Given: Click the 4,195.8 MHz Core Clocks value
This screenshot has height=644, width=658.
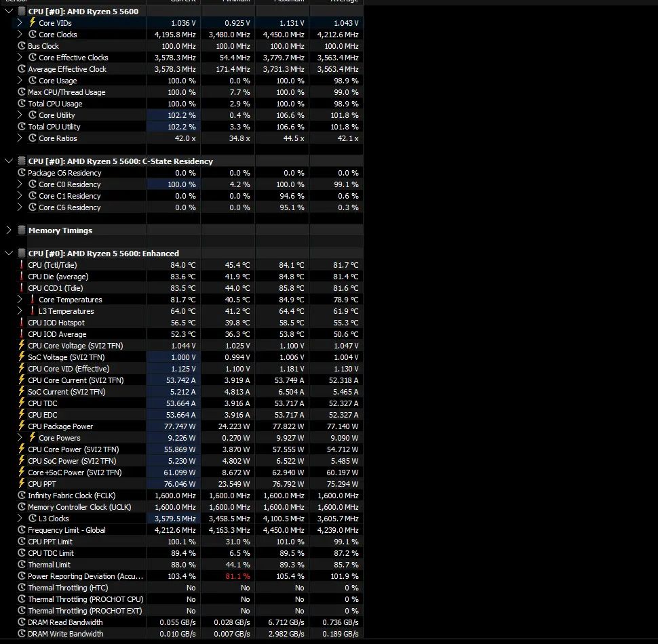Looking at the screenshot, I should (x=175, y=35).
